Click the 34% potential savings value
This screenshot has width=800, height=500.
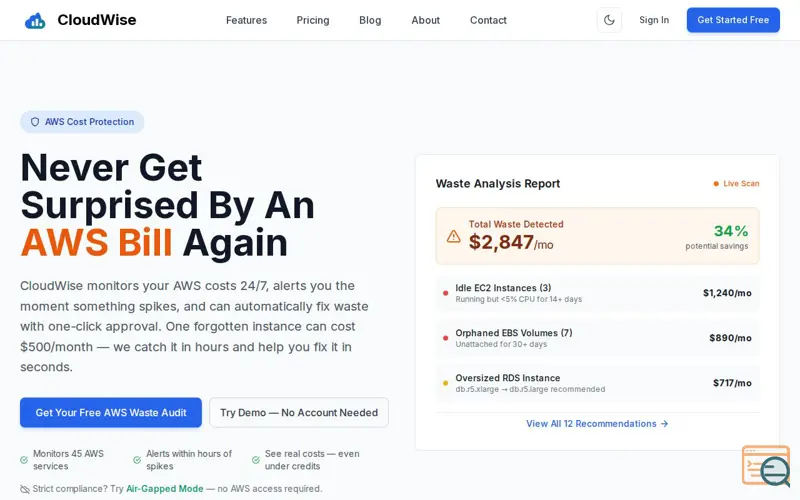point(731,231)
